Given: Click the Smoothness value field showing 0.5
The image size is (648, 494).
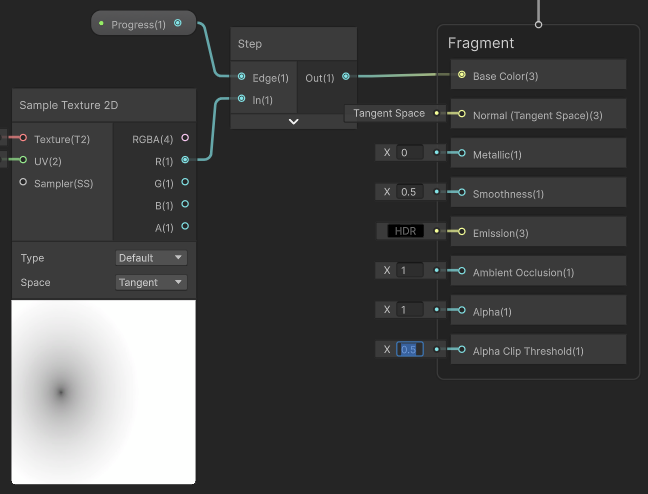Looking at the screenshot, I should (410, 192).
